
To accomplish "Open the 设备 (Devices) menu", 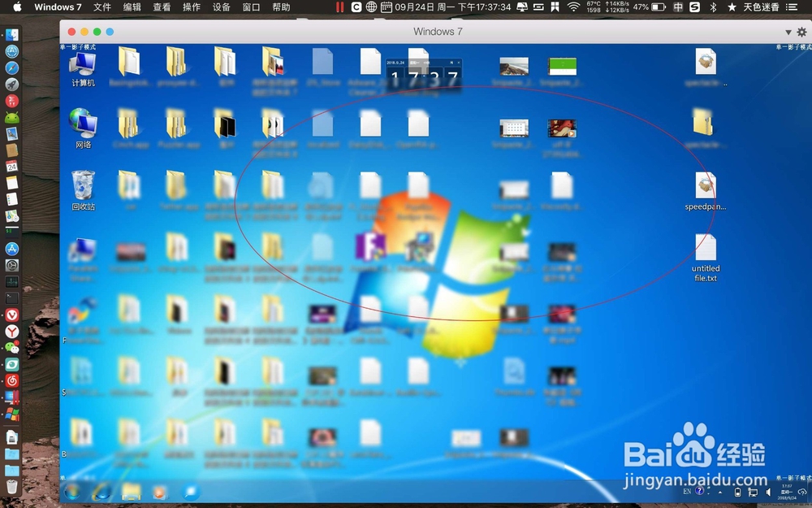I will (219, 7).
